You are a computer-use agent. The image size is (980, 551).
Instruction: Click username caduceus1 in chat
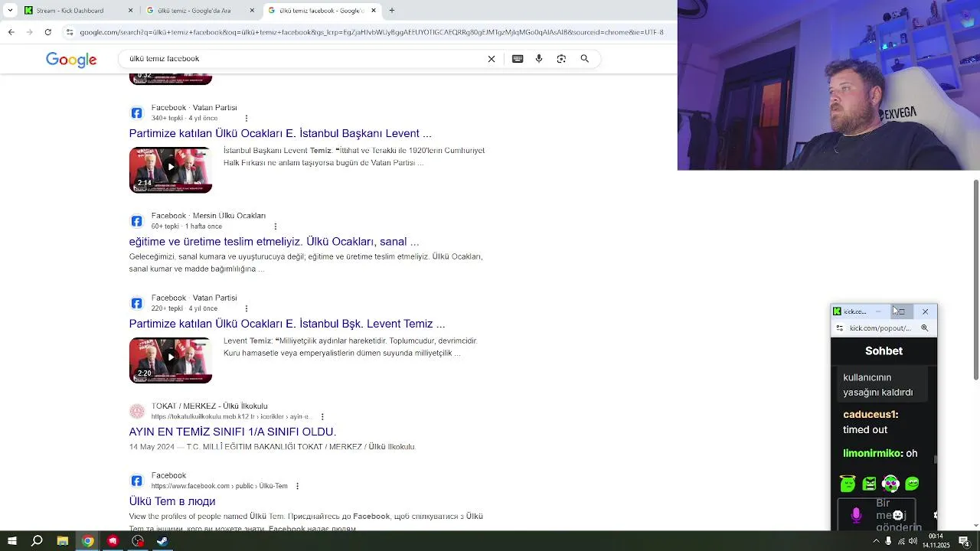click(x=871, y=414)
